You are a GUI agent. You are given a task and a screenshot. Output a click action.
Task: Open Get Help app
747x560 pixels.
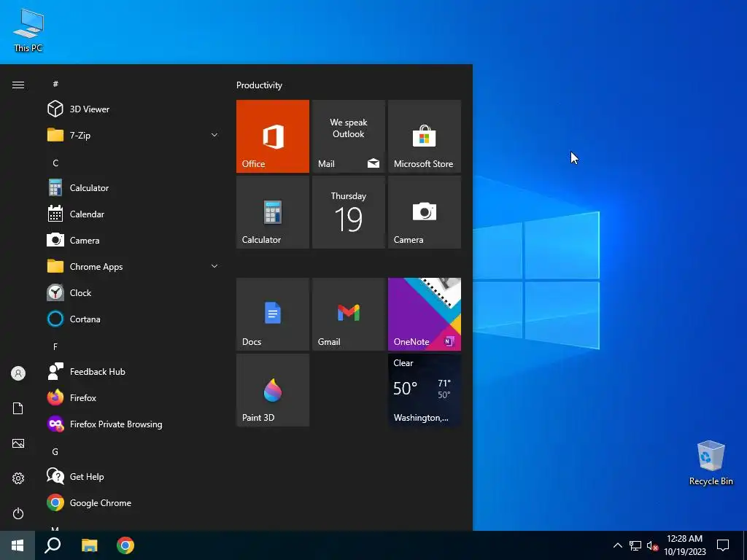(133, 476)
